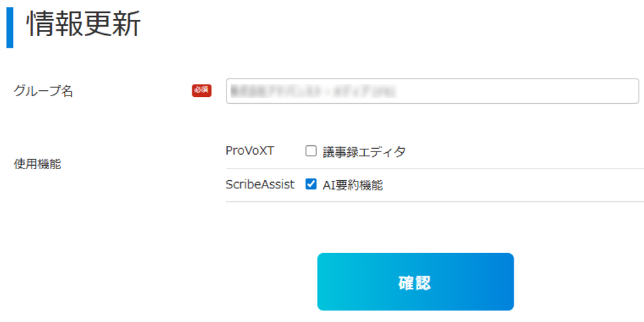Screen dimensions: 644x322
Task: Toggle the blue checked box for AI要約機能
Action: (311, 185)
